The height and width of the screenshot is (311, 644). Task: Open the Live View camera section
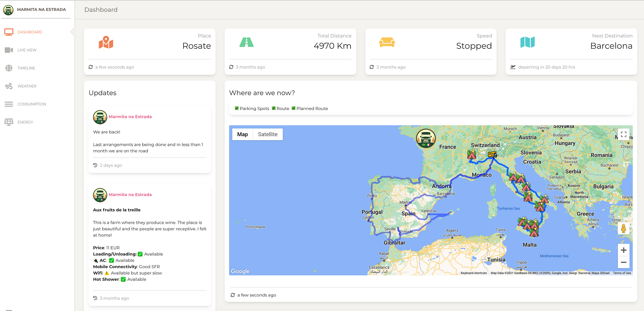(27, 50)
